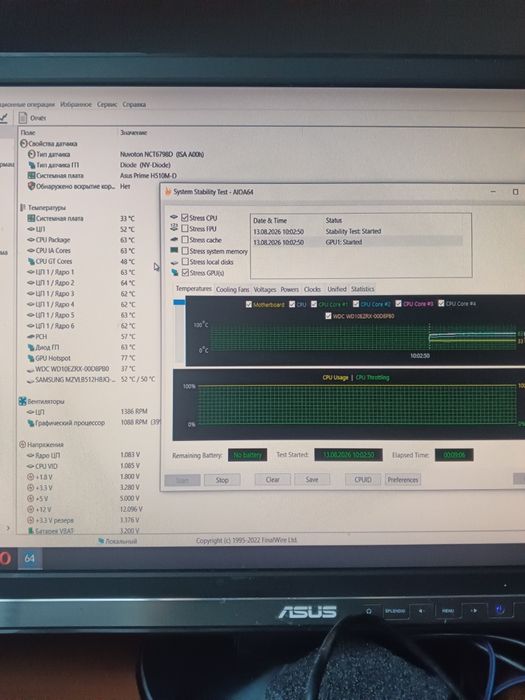The height and width of the screenshot is (700, 525).
Task: Click the Батарея VBAT row icon
Action: coord(31,531)
